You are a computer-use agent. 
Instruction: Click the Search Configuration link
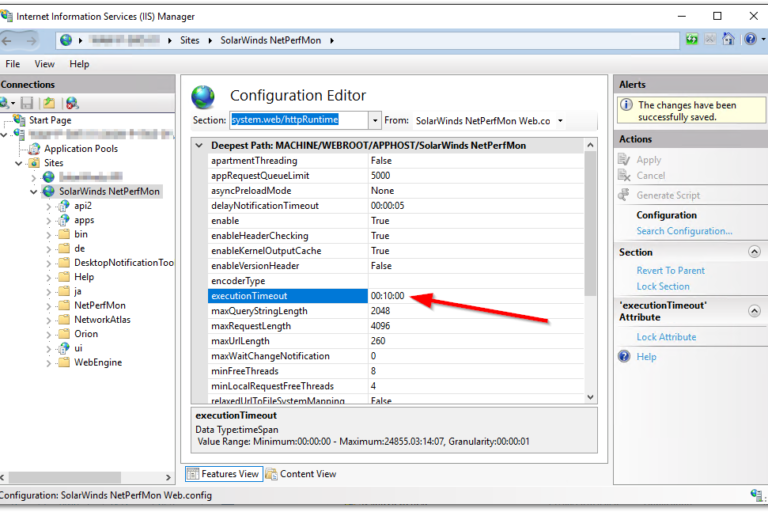(x=684, y=231)
